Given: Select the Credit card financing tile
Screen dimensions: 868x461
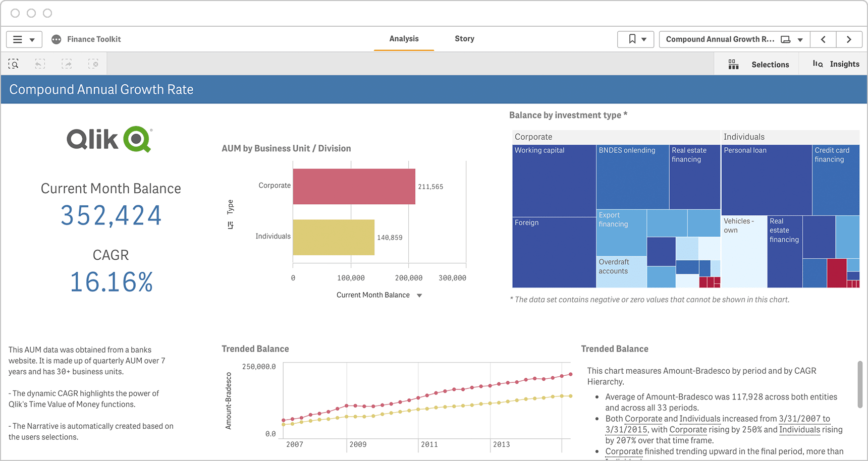Looking at the screenshot, I should pos(836,180).
